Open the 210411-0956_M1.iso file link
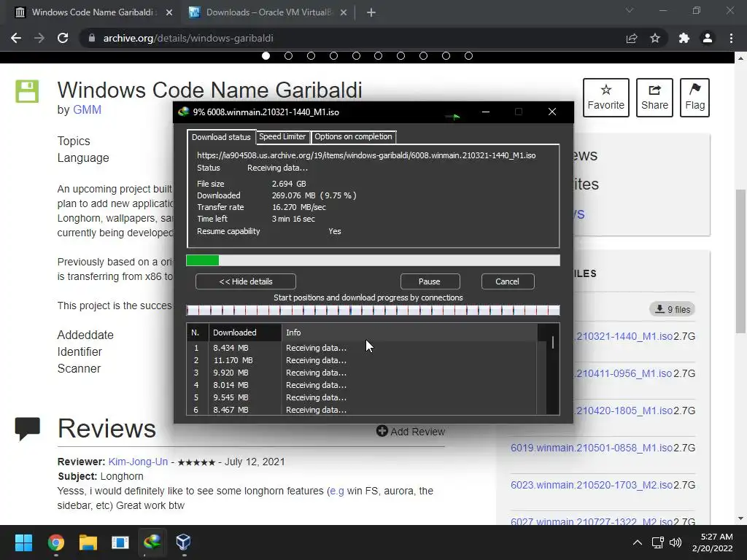Viewport: 747px width, 560px height. [x=624, y=373]
